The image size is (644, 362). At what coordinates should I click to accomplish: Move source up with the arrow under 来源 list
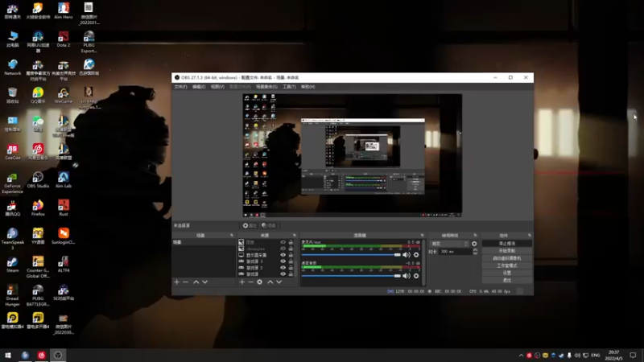point(270,282)
